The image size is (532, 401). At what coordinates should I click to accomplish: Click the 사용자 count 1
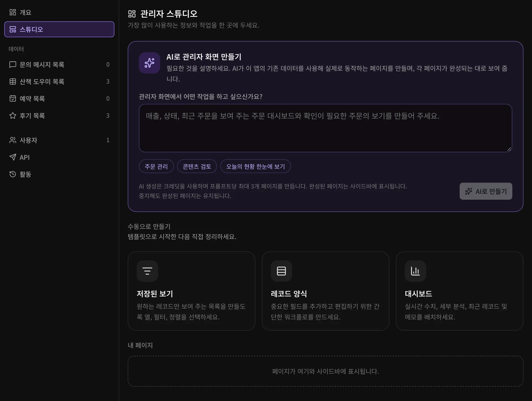[108, 140]
